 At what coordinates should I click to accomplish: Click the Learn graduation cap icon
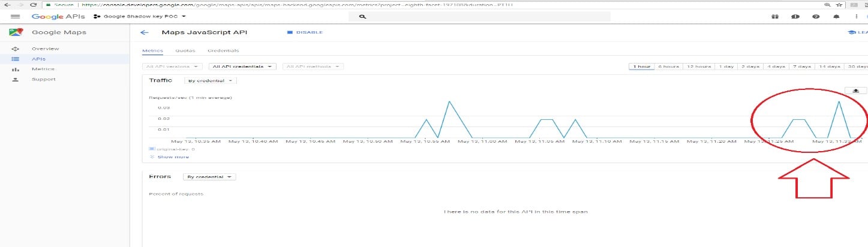click(852, 32)
